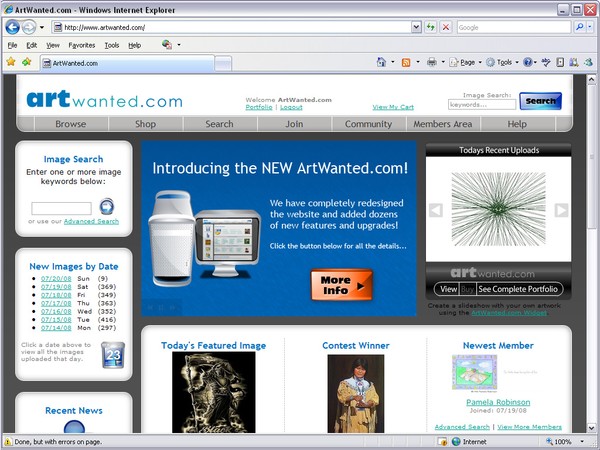Click the orange More Info button
The width and height of the screenshot is (600, 450).
point(341,285)
